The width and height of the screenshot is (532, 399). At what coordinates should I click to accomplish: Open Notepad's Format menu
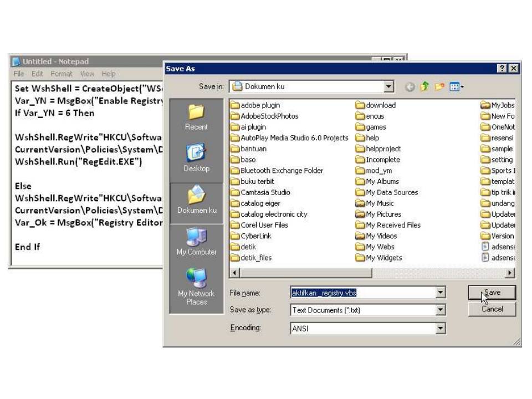pyautogui.click(x=61, y=74)
